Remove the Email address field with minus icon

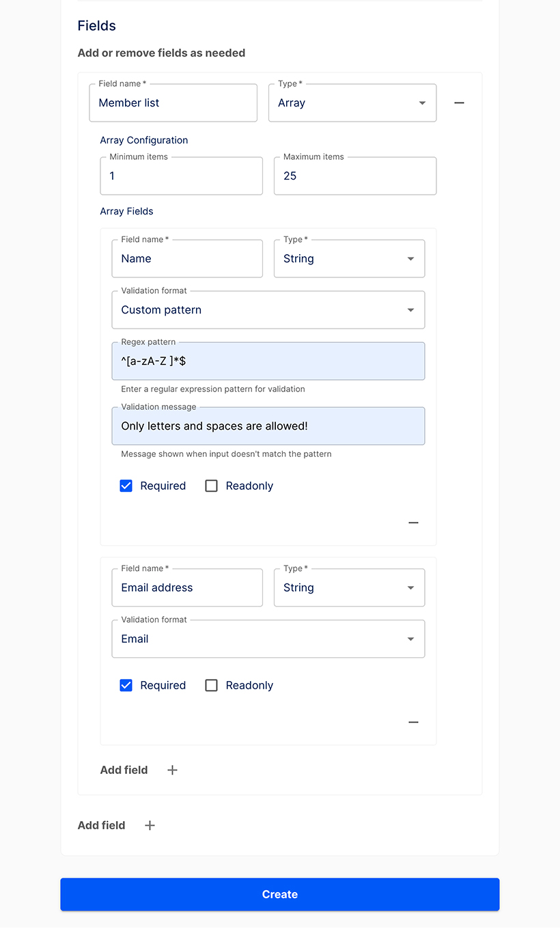pyautogui.click(x=413, y=722)
